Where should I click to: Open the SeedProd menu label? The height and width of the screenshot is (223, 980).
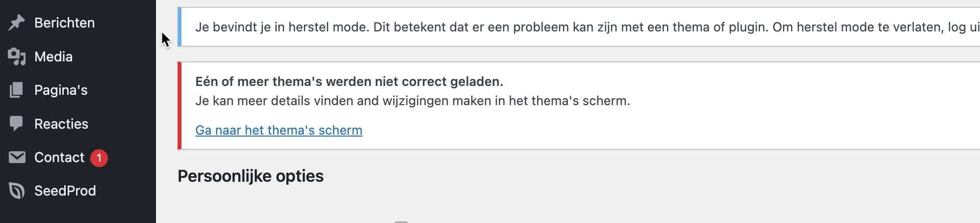65,191
